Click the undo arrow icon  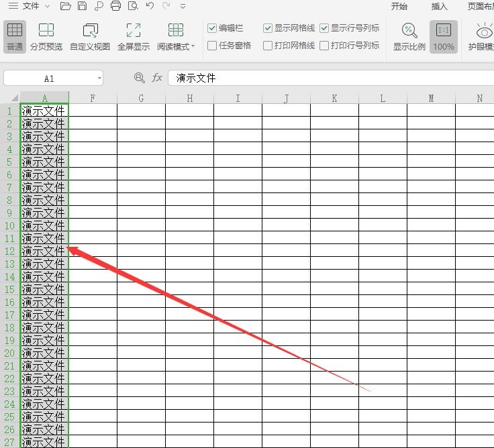(150, 7)
